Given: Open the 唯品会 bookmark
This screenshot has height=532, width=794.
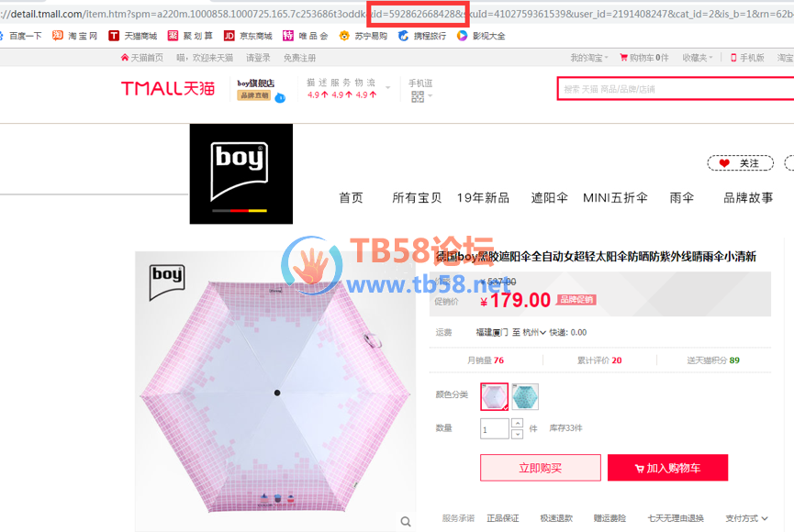Looking at the screenshot, I should (x=306, y=36).
